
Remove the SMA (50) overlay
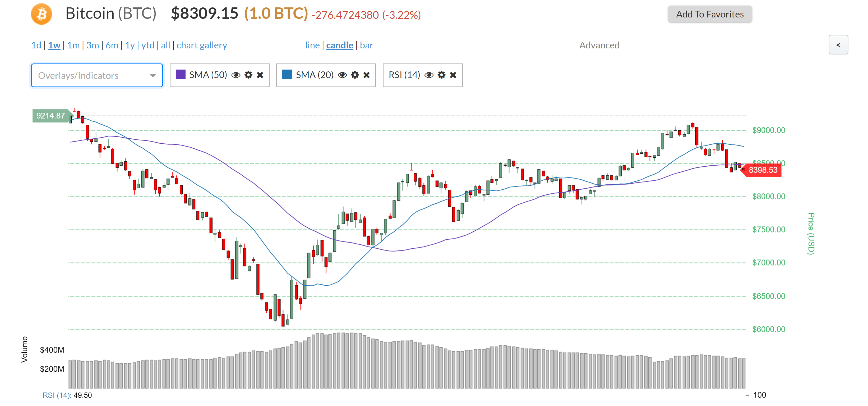click(x=260, y=75)
